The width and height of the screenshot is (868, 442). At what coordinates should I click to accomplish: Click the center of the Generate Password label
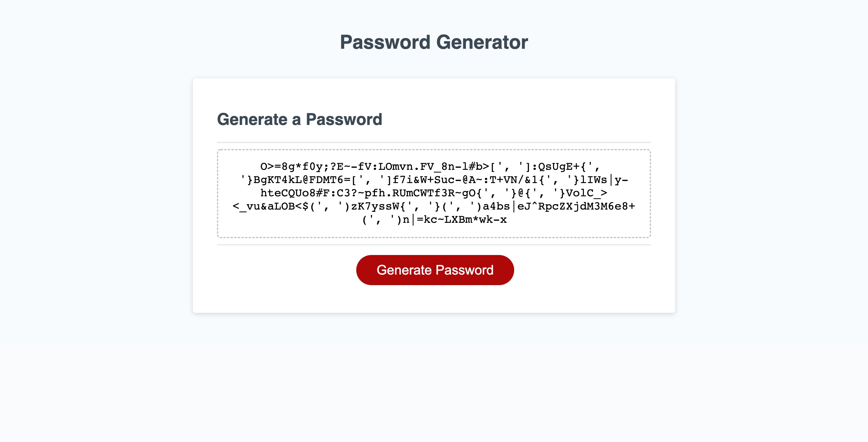[435, 270]
